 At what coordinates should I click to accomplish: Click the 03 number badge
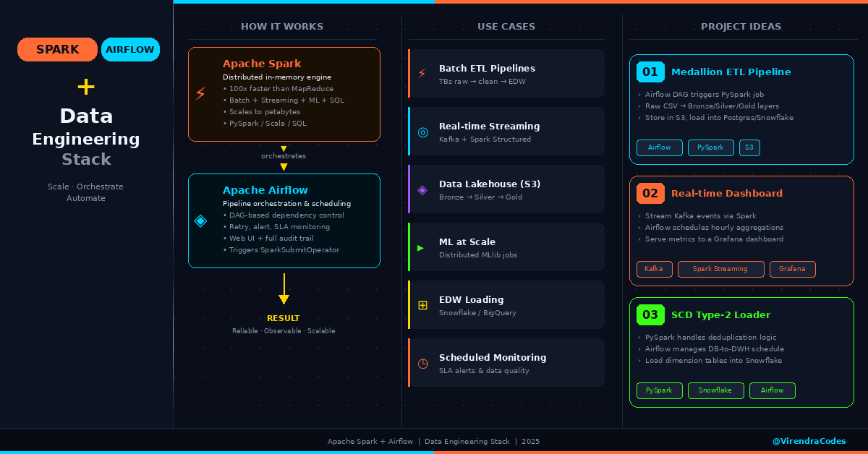coord(650,314)
